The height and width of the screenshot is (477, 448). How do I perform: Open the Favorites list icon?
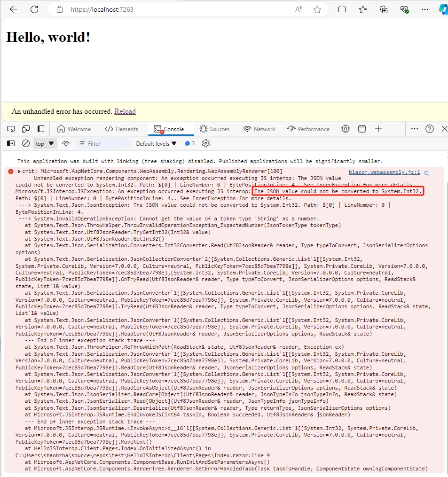coord(362,9)
